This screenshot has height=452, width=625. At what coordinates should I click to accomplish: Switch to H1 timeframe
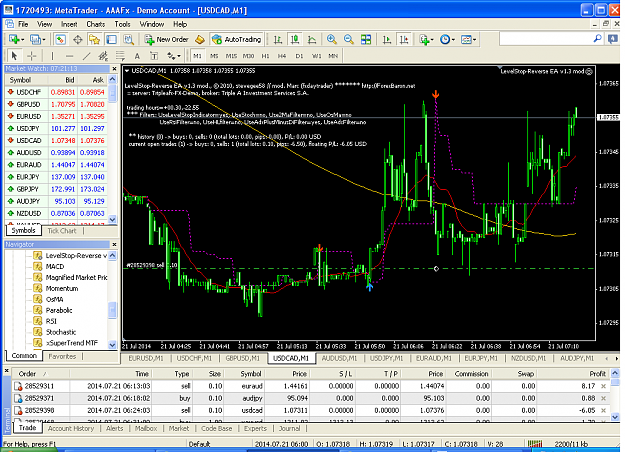(x=265, y=56)
